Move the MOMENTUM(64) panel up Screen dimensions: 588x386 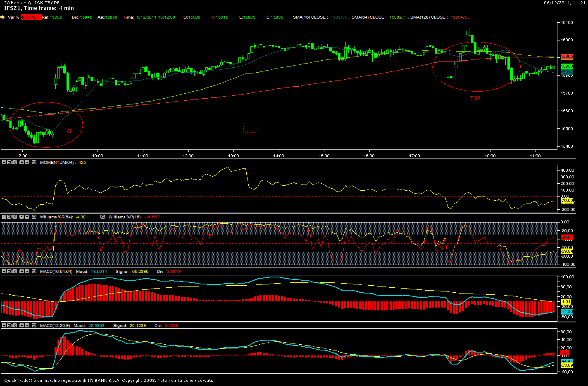click(22, 163)
